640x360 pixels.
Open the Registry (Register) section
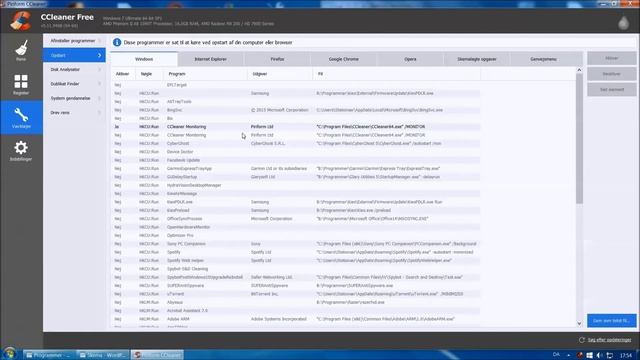[21, 84]
